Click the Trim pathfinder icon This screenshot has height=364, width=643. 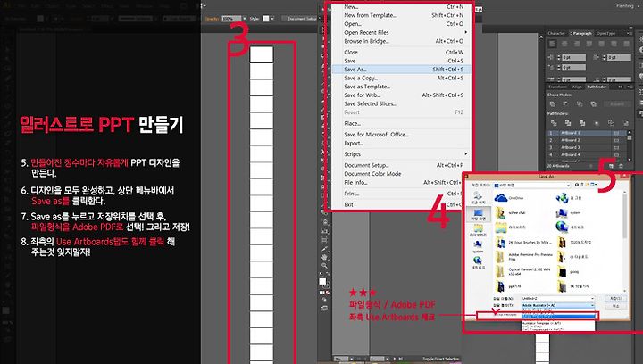click(568, 123)
